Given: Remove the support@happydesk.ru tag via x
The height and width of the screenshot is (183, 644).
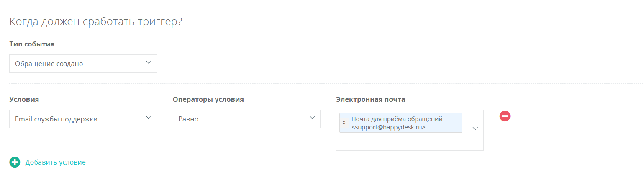Looking at the screenshot, I should click(344, 123).
